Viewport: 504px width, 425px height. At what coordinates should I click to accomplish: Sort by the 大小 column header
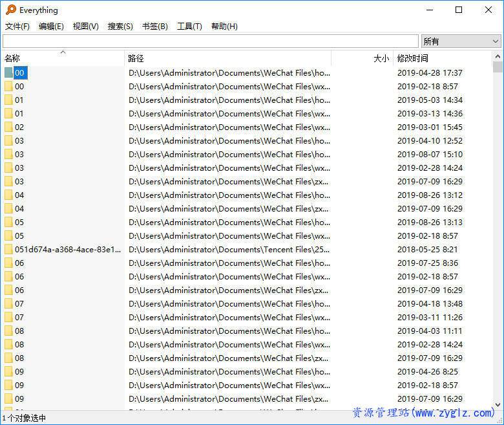click(x=362, y=58)
